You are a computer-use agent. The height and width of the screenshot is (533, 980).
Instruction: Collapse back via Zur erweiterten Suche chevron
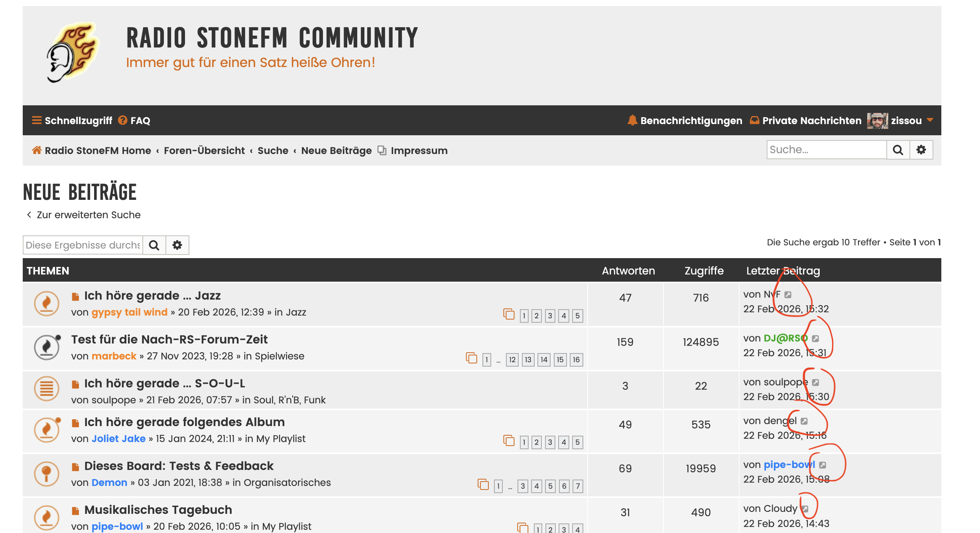[x=29, y=215]
